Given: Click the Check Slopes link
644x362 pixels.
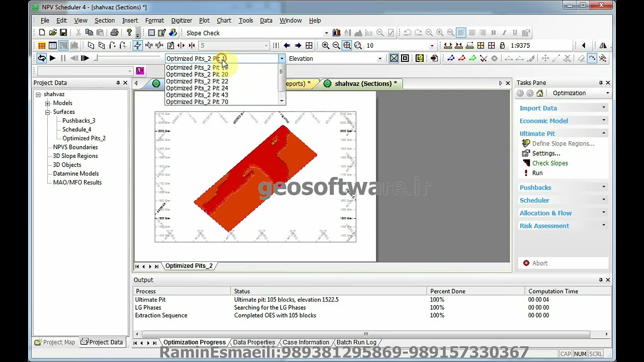Looking at the screenshot, I should click(550, 163).
